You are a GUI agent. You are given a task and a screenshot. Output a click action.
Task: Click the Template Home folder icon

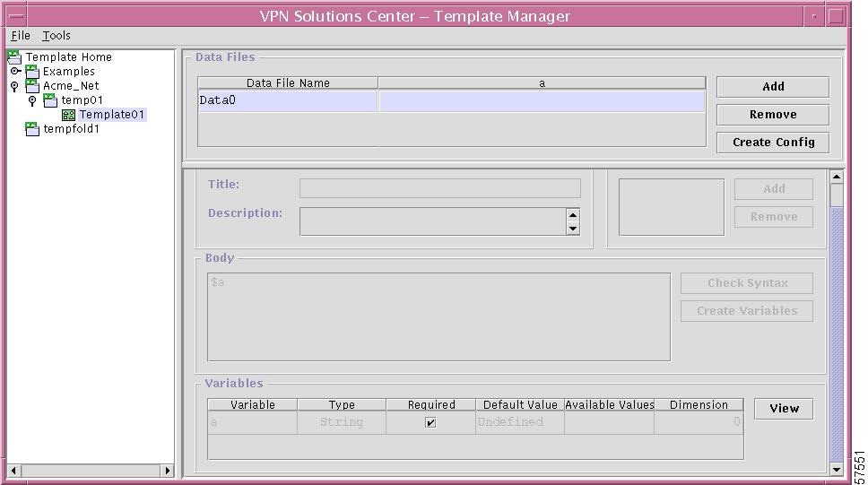pos(14,57)
